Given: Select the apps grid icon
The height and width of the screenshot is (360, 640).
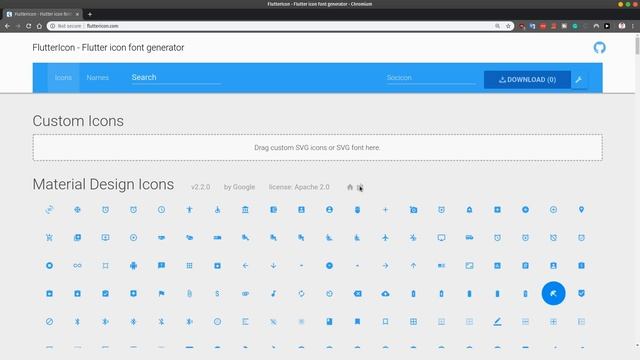Looking at the screenshot, I should (x=189, y=266).
